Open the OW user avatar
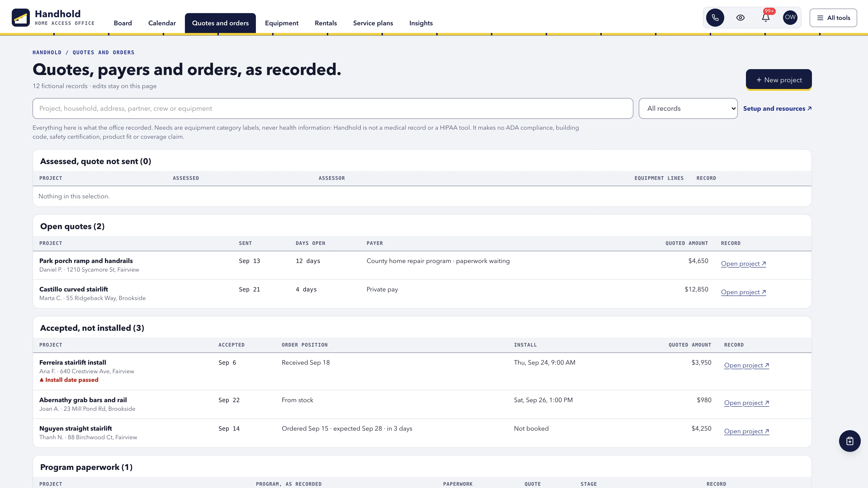Screen dimensions: 868x488 tap(790, 18)
